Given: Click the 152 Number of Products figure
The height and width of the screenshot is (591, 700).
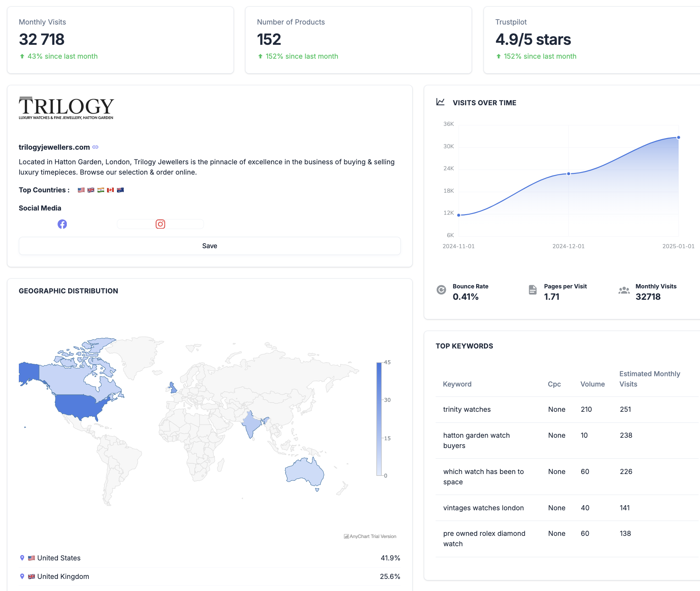Looking at the screenshot, I should [x=269, y=39].
